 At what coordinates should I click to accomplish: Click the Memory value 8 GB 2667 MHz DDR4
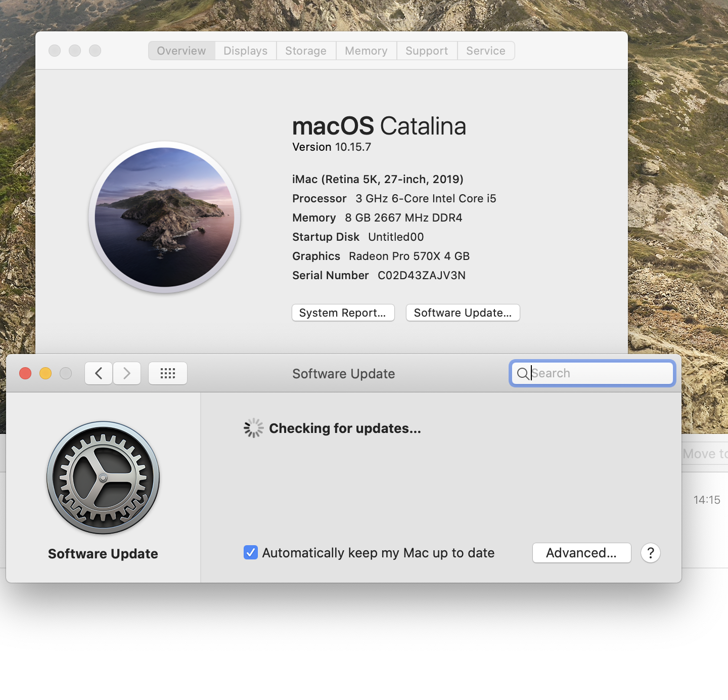(403, 217)
